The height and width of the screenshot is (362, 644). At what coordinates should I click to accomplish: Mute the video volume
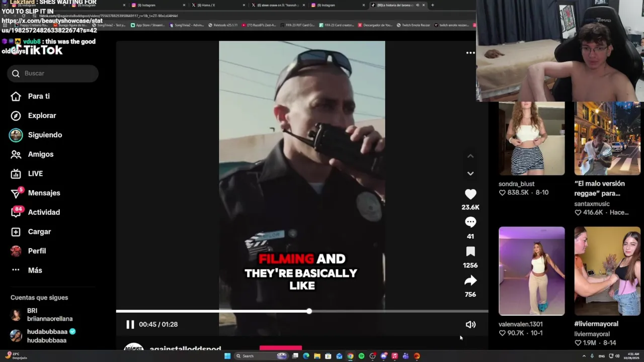470,324
